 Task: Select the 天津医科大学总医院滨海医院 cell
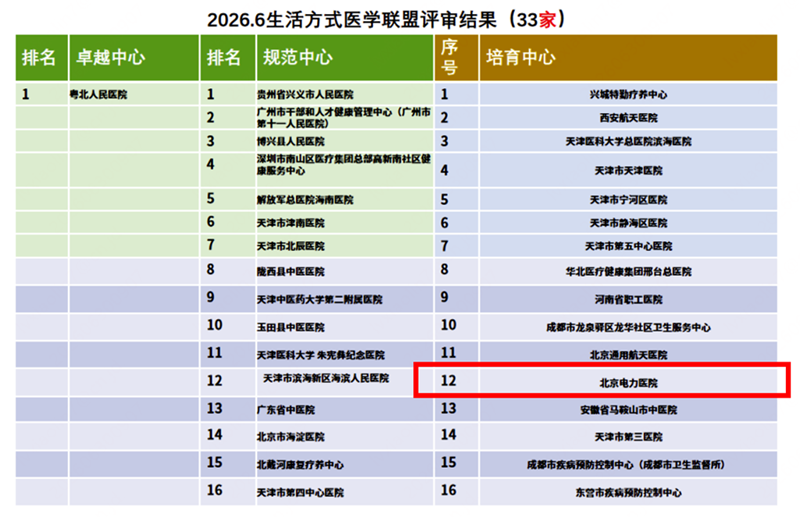628,141
